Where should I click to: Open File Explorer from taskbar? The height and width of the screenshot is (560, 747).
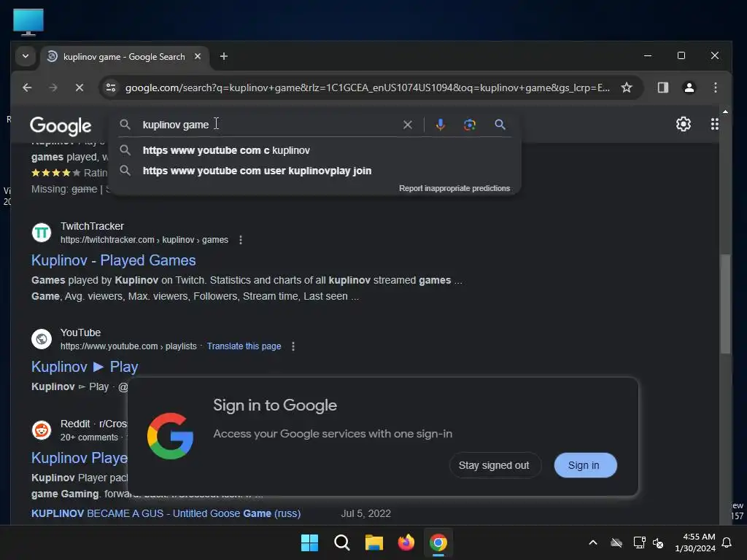pyautogui.click(x=374, y=542)
